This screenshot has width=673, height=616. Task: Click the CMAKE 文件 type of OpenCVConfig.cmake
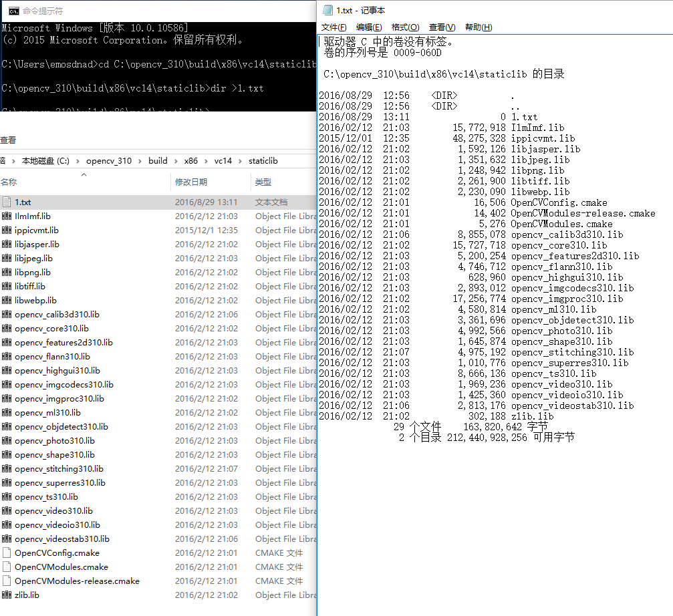[x=279, y=553]
